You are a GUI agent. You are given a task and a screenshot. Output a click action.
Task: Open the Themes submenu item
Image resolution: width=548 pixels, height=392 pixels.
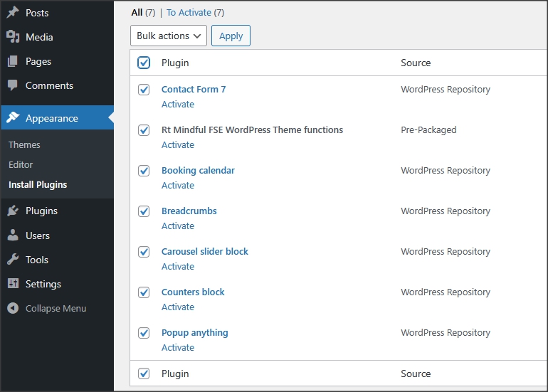coord(24,144)
